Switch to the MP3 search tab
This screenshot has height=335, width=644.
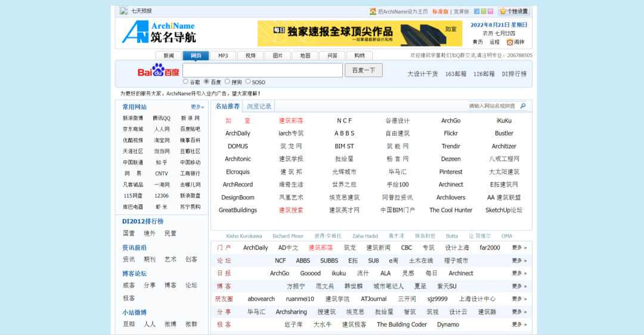click(223, 56)
